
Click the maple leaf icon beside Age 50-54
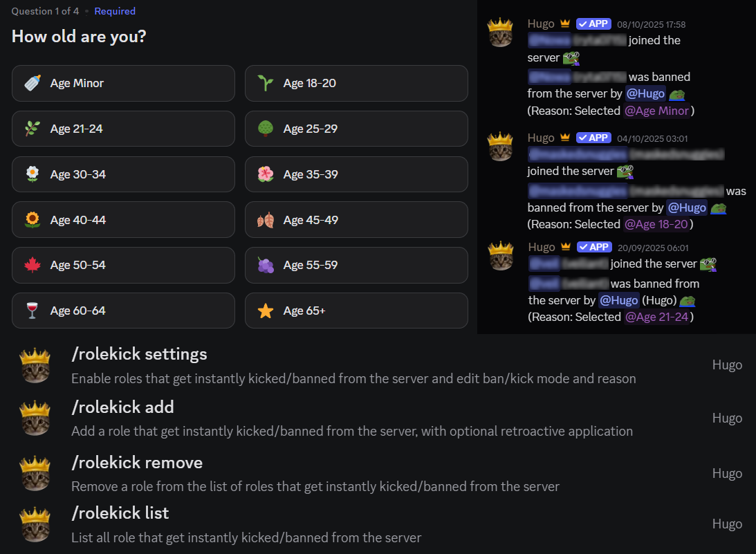[x=32, y=266]
